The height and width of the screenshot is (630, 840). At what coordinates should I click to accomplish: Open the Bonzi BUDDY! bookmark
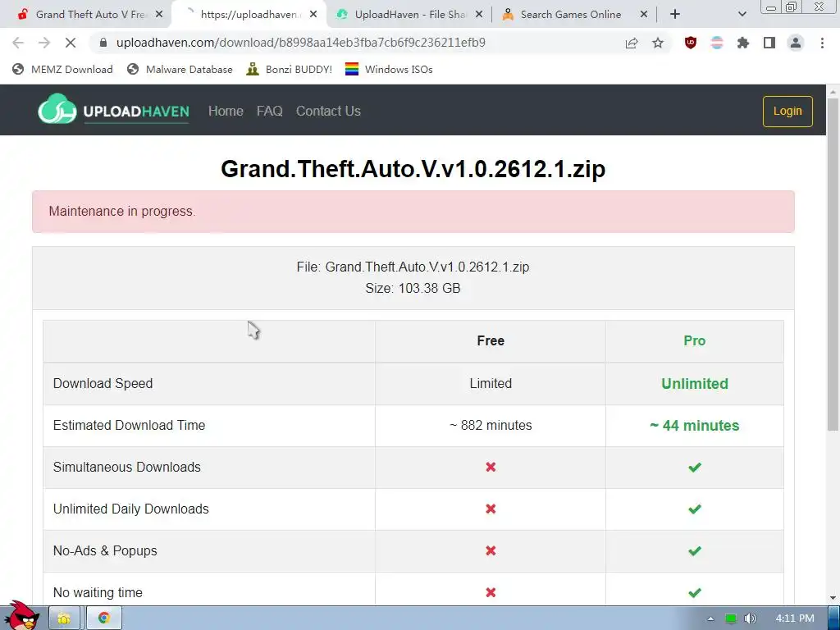click(x=290, y=69)
